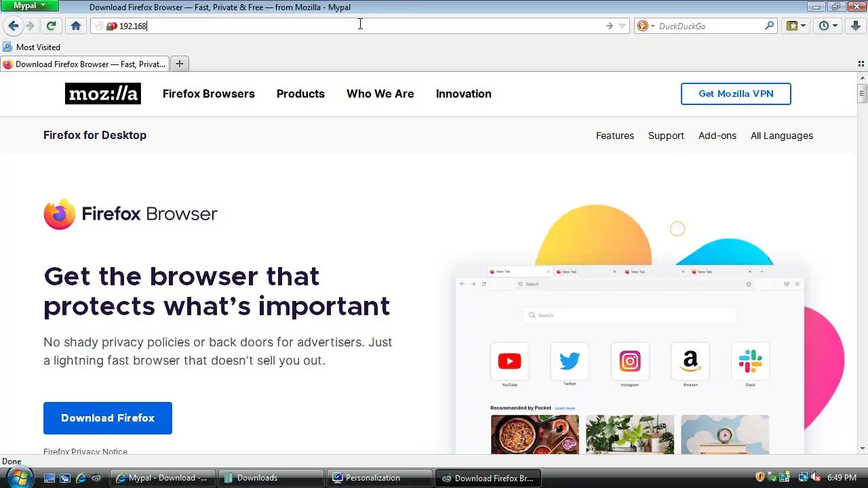Viewport: 868px width, 488px height.
Task: Open the Who We Are menu
Action: (x=380, y=94)
